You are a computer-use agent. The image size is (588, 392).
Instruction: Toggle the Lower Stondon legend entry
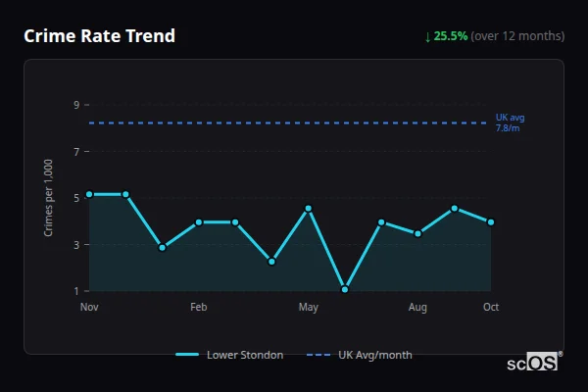pyautogui.click(x=229, y=355)
